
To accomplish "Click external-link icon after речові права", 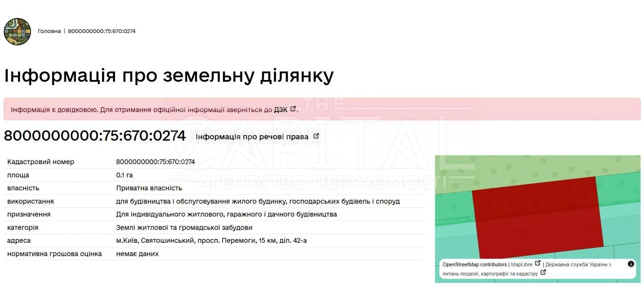I will coord(316,136).
